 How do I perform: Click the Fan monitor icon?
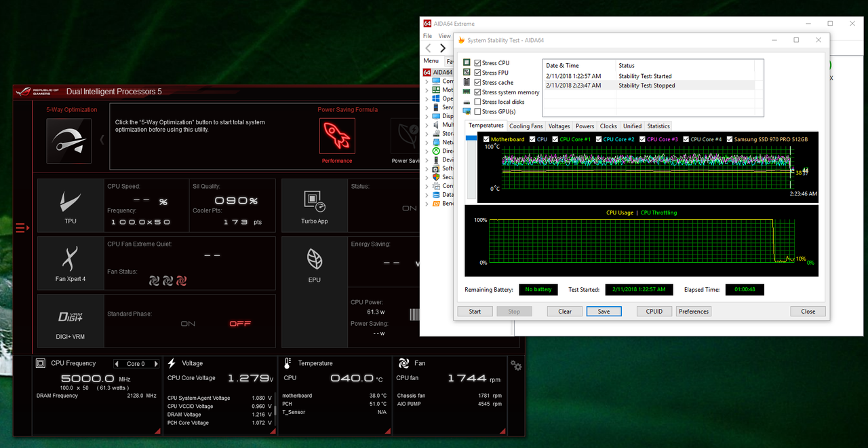[x=403, y=363]
